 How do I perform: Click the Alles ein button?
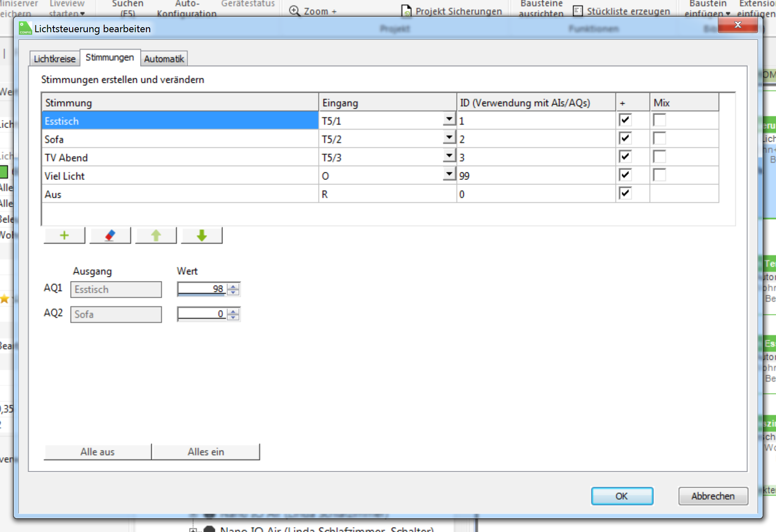tap(206, 452)
